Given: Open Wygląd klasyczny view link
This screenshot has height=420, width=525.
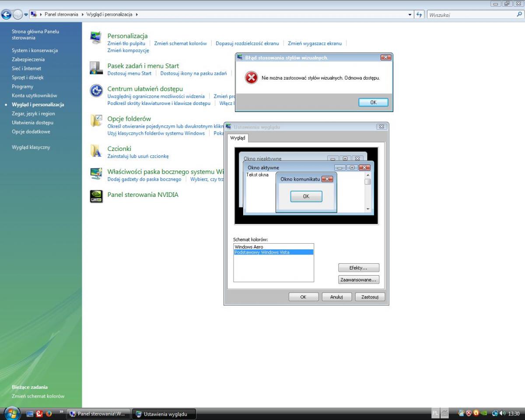Looking at the screenshot, I should click(x=31, y=147).
